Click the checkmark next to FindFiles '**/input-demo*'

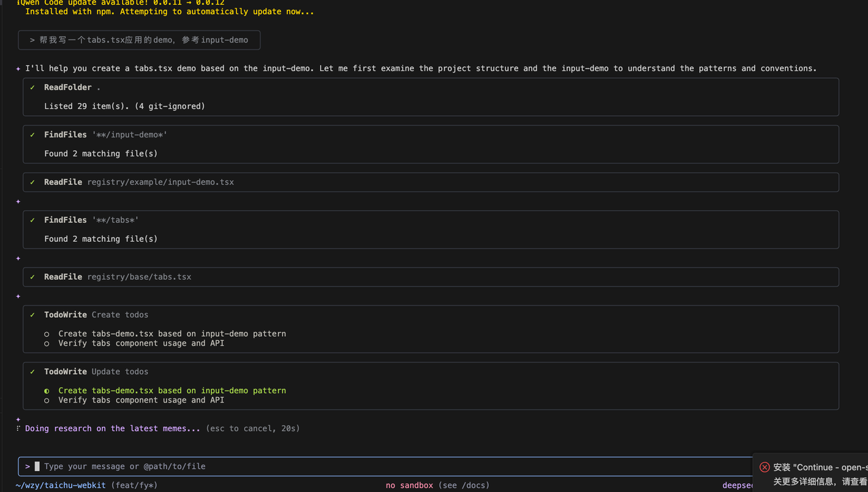32,135
